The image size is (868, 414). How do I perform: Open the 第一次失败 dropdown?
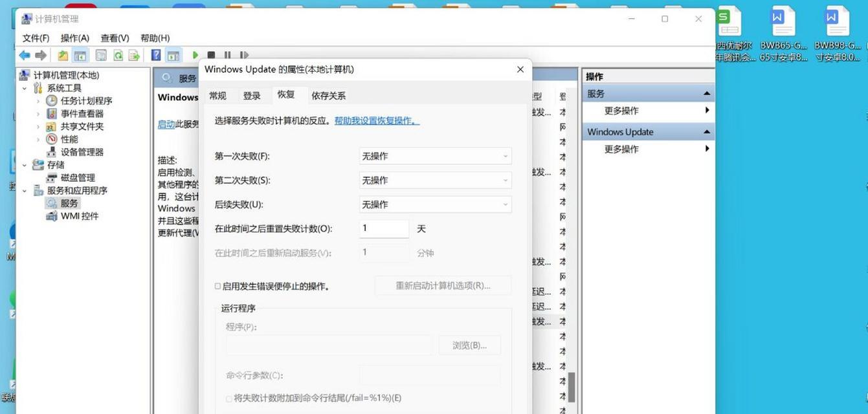point(436,156)
